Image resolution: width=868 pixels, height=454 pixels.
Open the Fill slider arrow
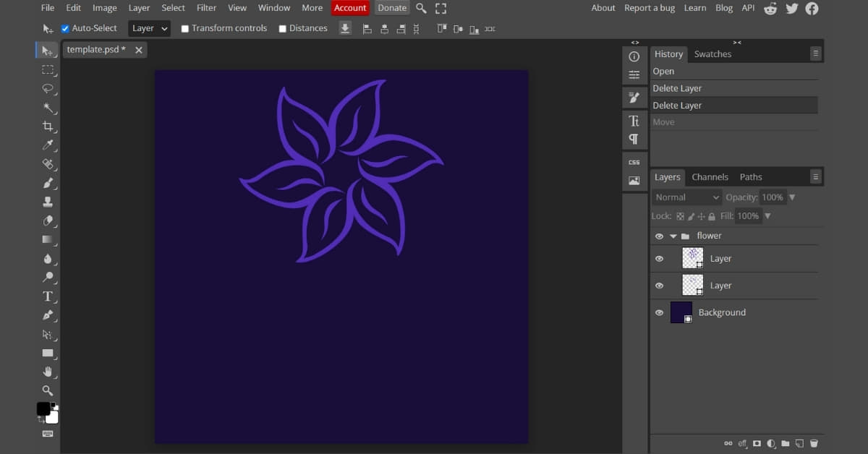click(x=767, y=216)
